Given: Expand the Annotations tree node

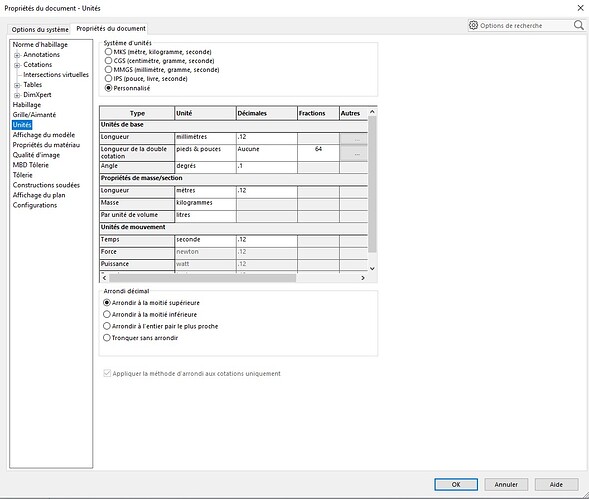Looking at the screenshot, I should point(17,55).
